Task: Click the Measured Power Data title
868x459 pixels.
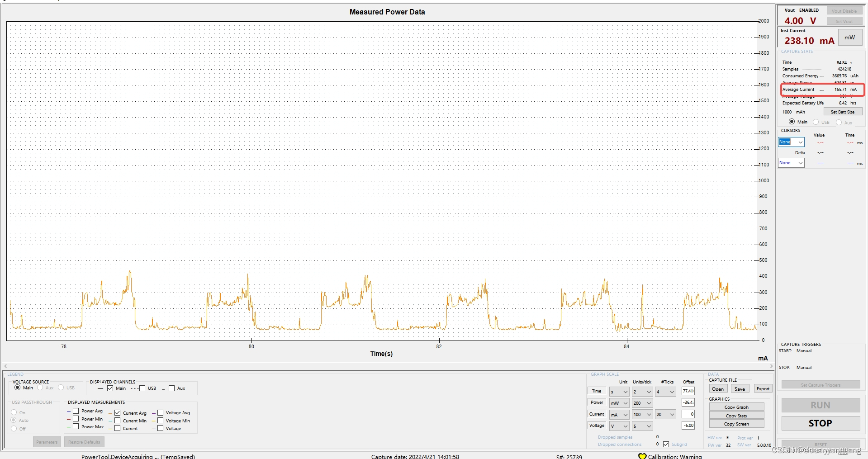Action: click(387, 12)
